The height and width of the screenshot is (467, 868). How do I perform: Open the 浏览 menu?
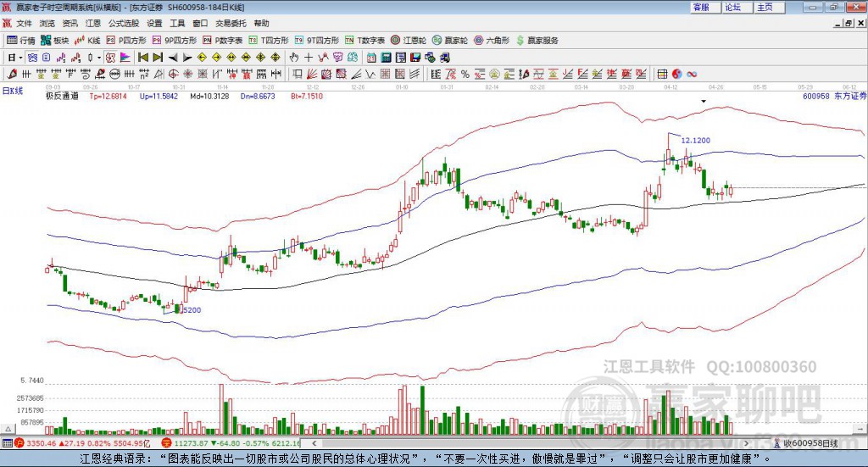pyautogui.click(x=47, y=23)
